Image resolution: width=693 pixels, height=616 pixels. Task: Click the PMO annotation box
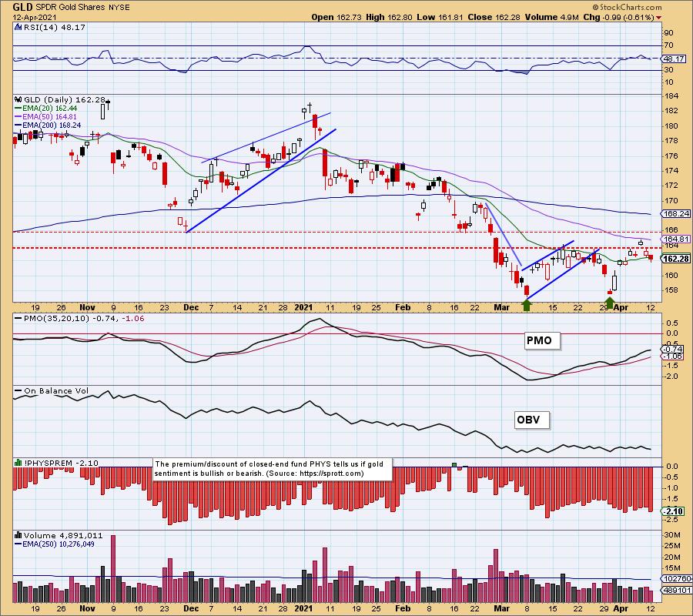(x=542, y=340)
